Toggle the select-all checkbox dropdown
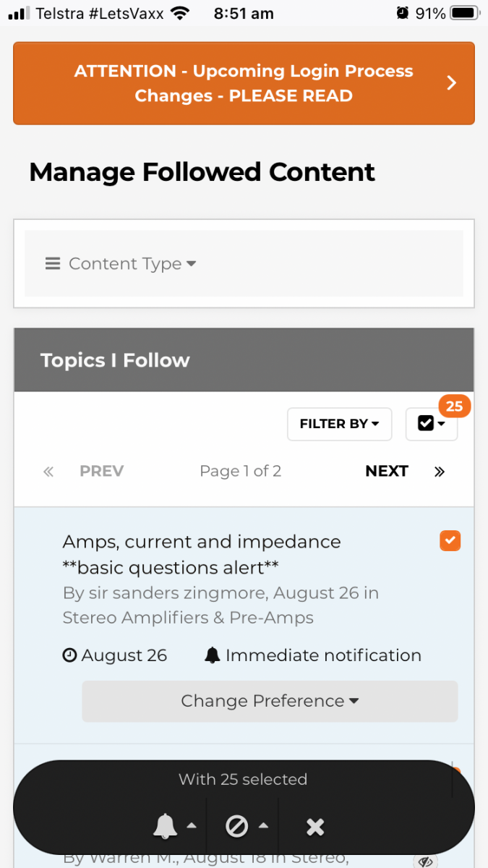The image size is (488, 868). coord(432,424)
